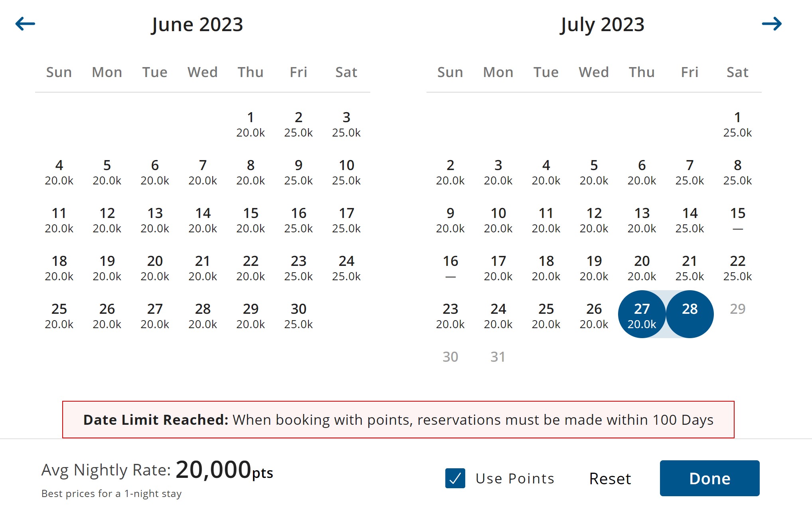
Task: Select June 25 date cell
Action: (x=59, y=316)
